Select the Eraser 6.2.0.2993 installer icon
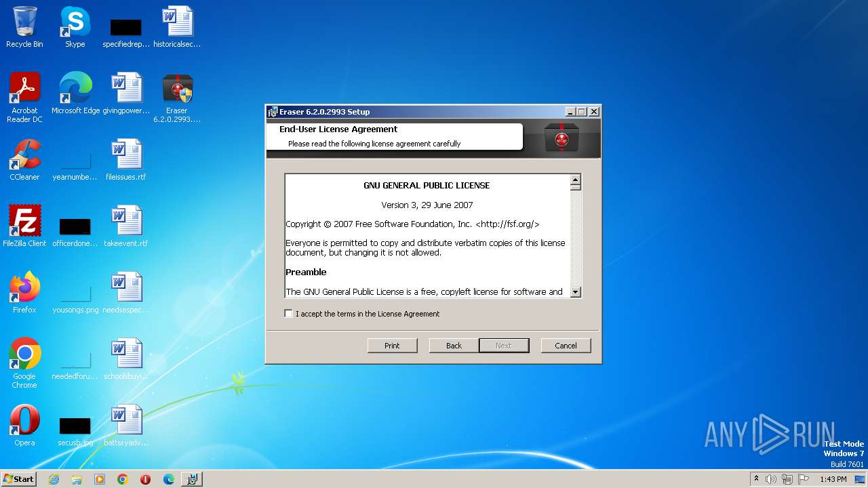Image resolution: width=868 pixels, height=488 pixels. (177, 98)
